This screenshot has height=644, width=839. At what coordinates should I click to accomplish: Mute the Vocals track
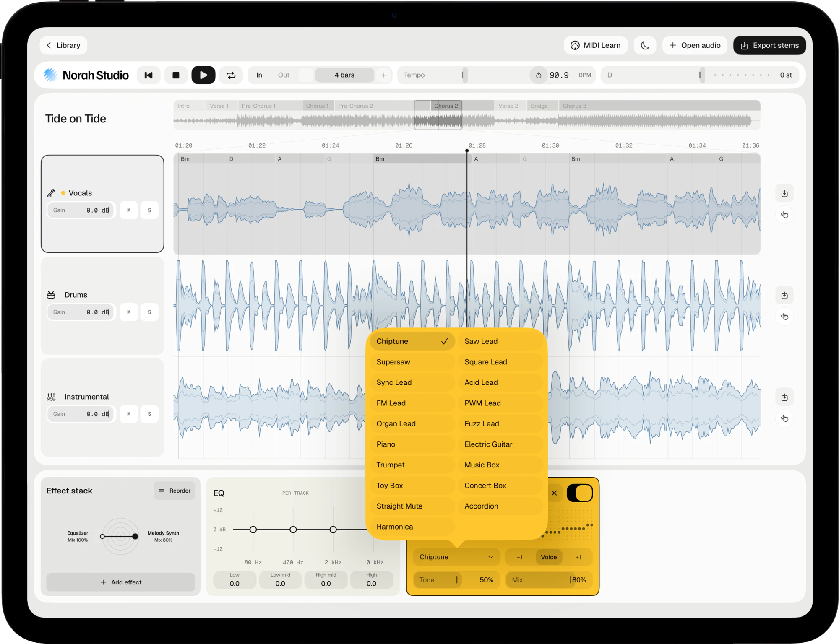click(129, 210)
